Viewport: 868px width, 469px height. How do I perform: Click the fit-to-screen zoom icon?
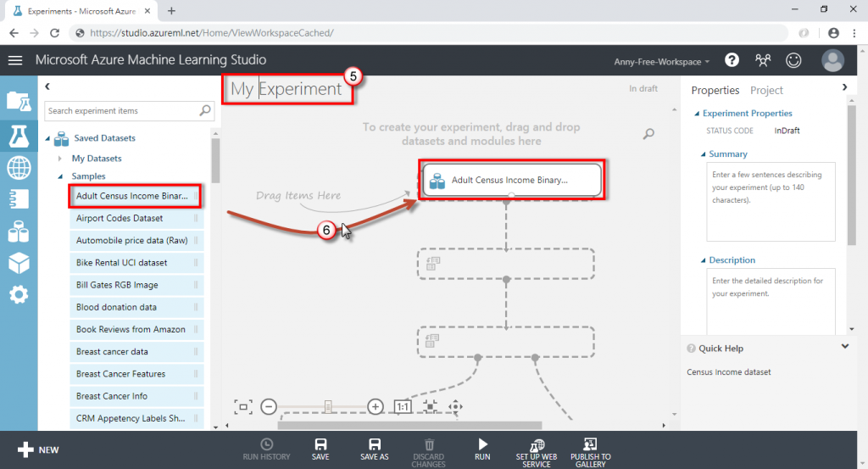tap(243, 407)
